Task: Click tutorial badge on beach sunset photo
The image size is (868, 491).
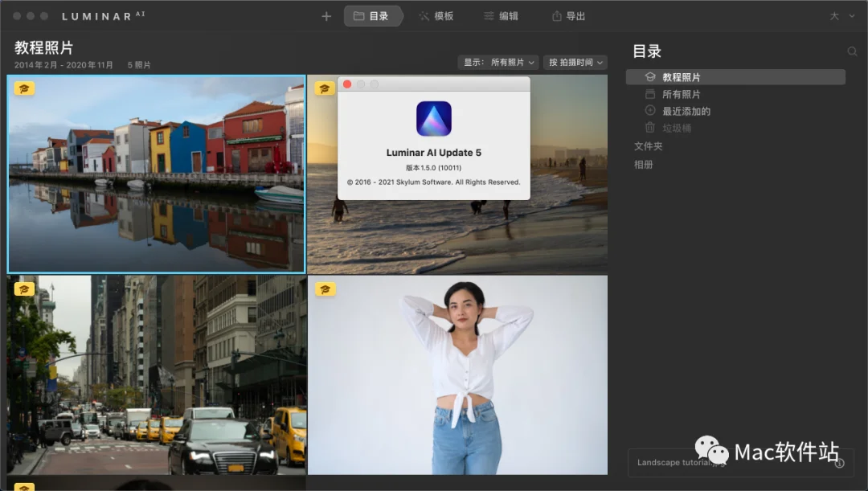Action: 325,88
